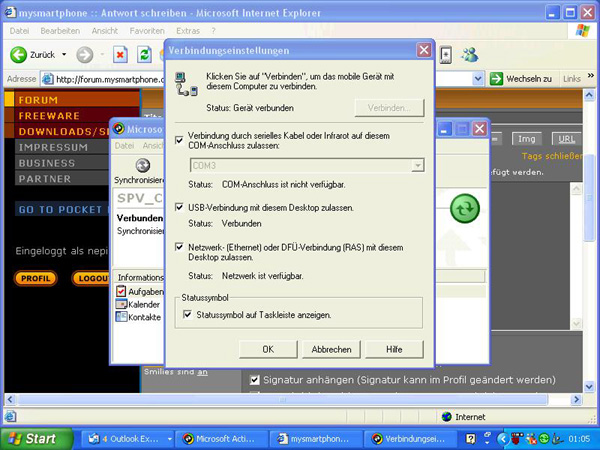Screen dimensions: 600x450
Task: Click the IE vertical scrollbar down arrow
Action: pos(589,387)
